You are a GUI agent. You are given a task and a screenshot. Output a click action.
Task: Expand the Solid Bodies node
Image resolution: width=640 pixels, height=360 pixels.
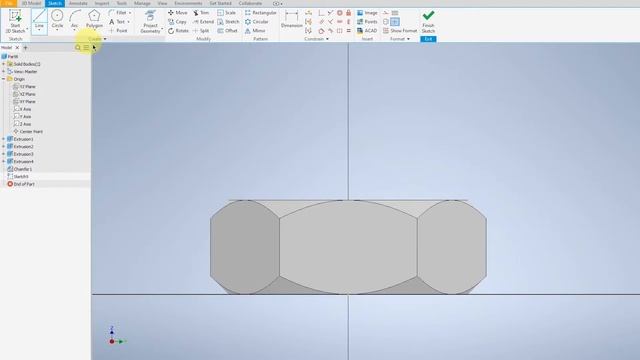coord(4,64)
